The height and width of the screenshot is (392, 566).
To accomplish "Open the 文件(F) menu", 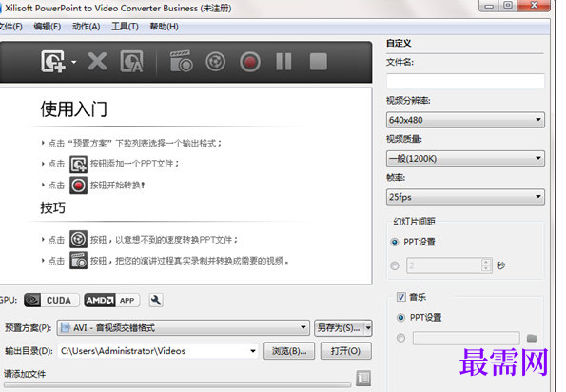I will pos(10,27).
